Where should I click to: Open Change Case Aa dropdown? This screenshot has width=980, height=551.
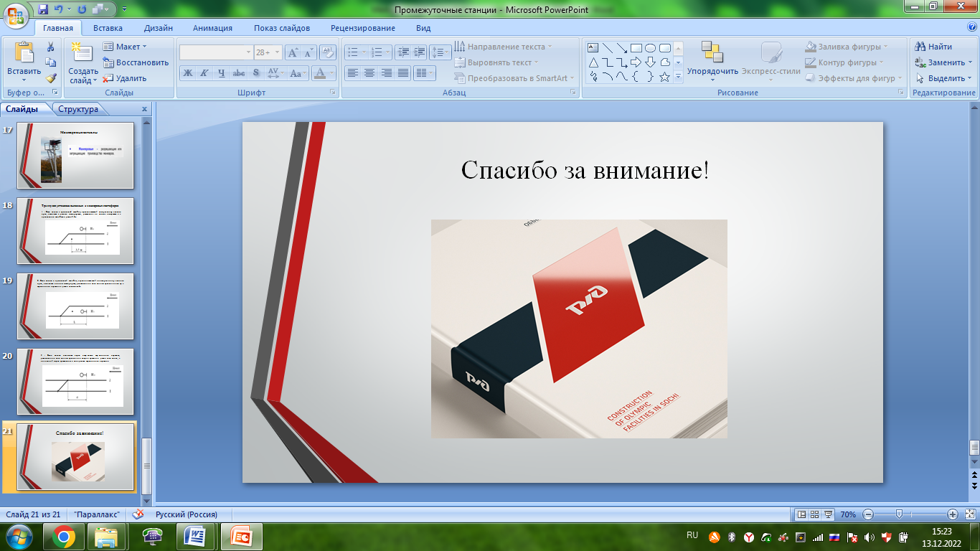coord(298,72)
